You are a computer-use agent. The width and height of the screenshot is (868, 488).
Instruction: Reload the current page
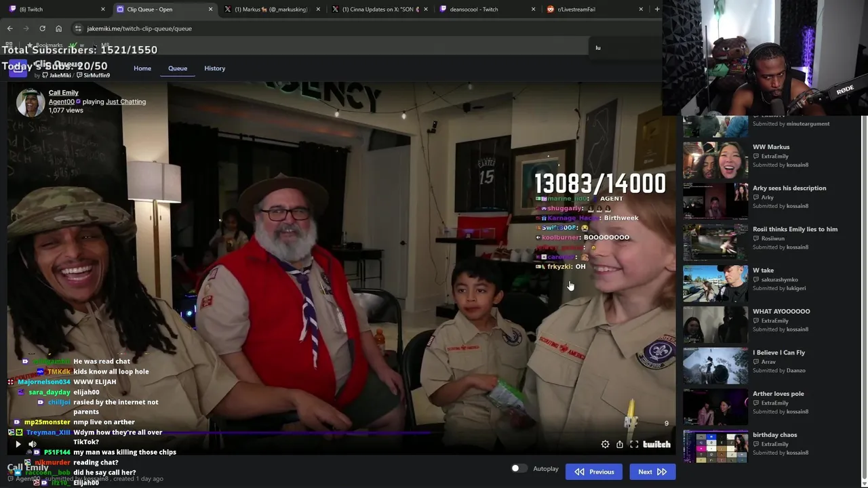click(x=42, y=28)
